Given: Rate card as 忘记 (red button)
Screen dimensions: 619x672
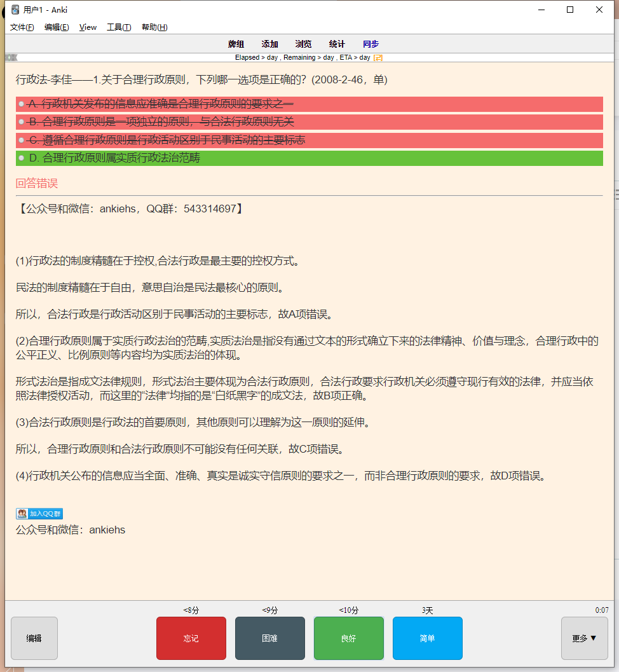Looking at the screenshot, I should pyautogui.click(x=191, y=638).
